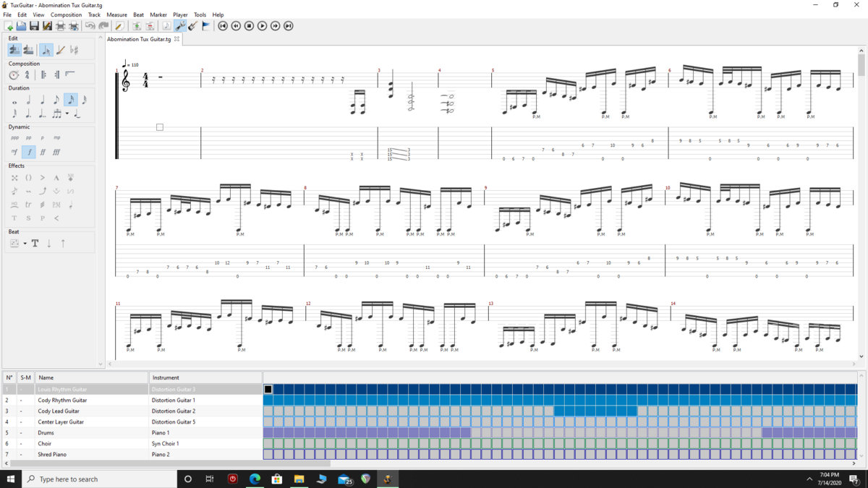Image resolution: width=868 pixels, height=488 pixels.
Task: Open the chord selector dropdown in Beat panel
Action: point(24,242)
